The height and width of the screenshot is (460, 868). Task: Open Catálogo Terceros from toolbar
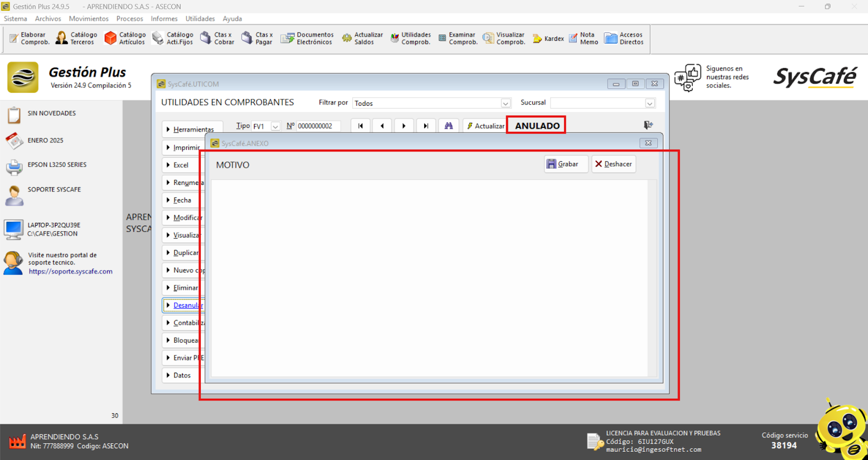pos(76,39)
